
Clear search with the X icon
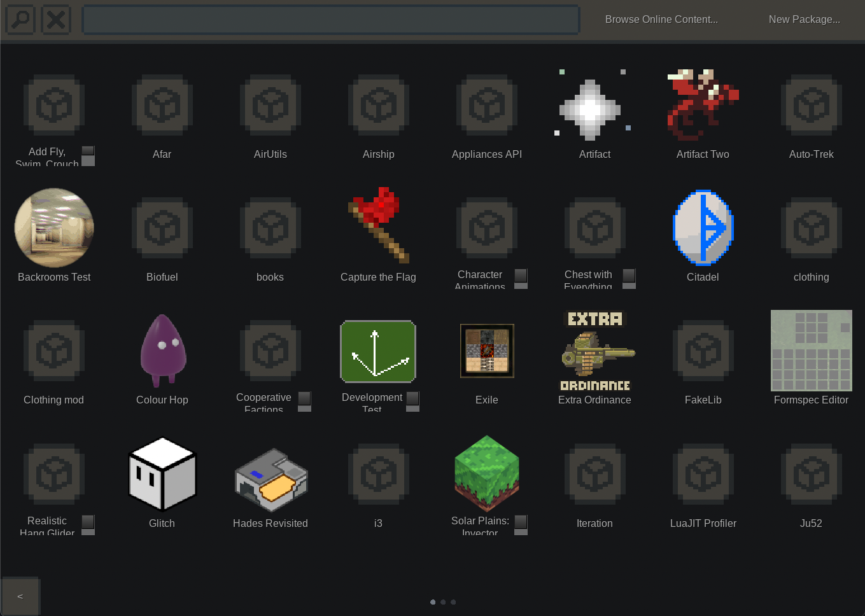click(x=56, y=20)
